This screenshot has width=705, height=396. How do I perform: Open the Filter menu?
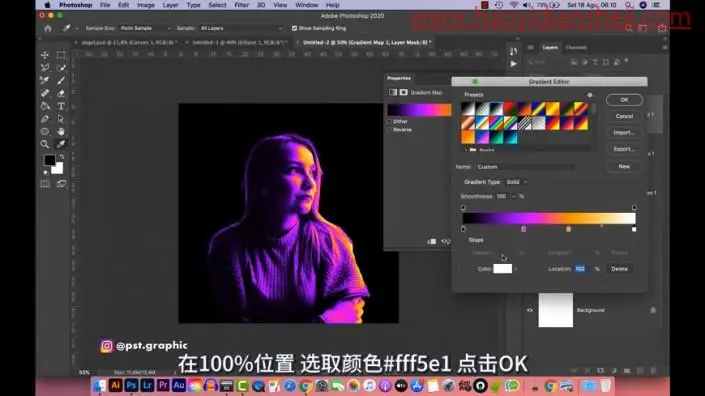241,5
